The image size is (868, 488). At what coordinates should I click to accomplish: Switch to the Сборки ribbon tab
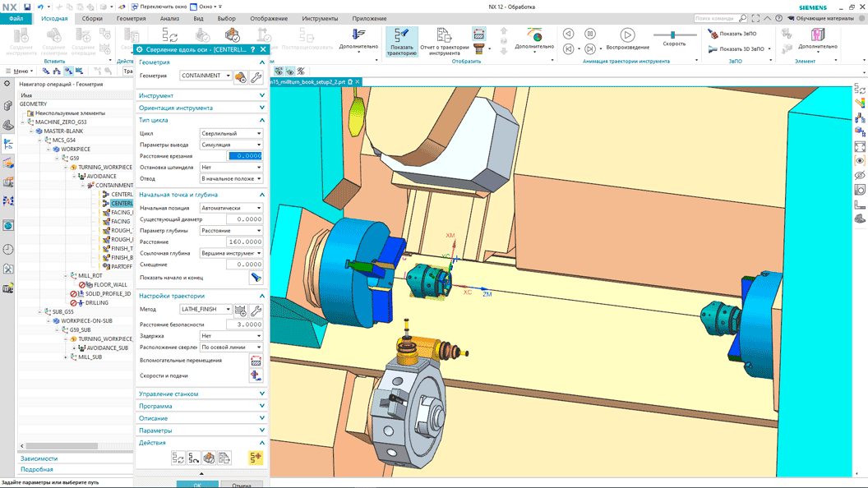pyautogui.click(x=92, y=18)
